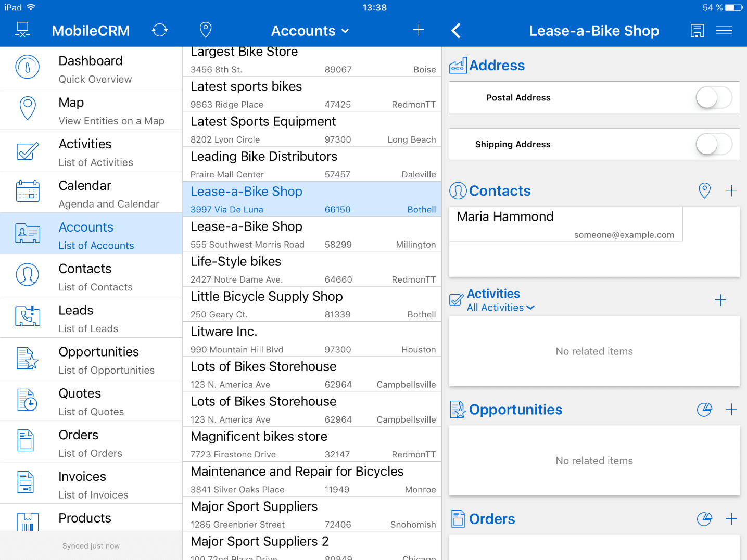747x560 pixels.
Task: Open the hamburger menu in detail header
Action: pos(724,31)
